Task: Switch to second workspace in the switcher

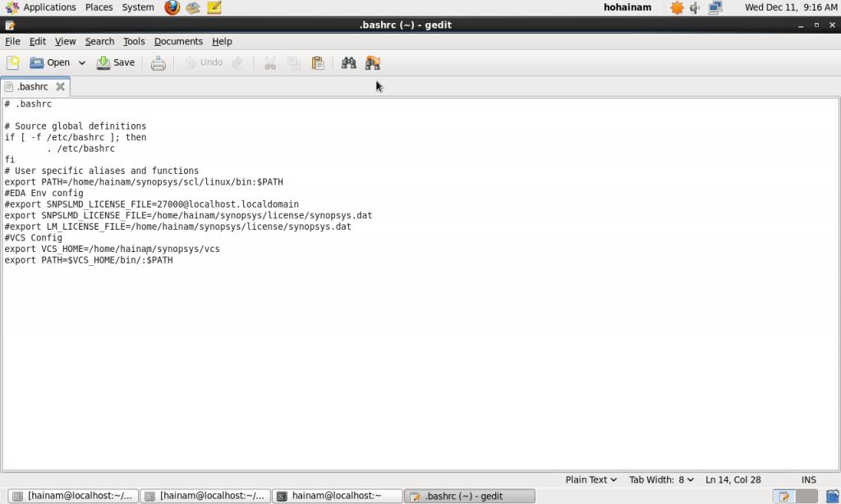Action: click(x=807, y=496)
